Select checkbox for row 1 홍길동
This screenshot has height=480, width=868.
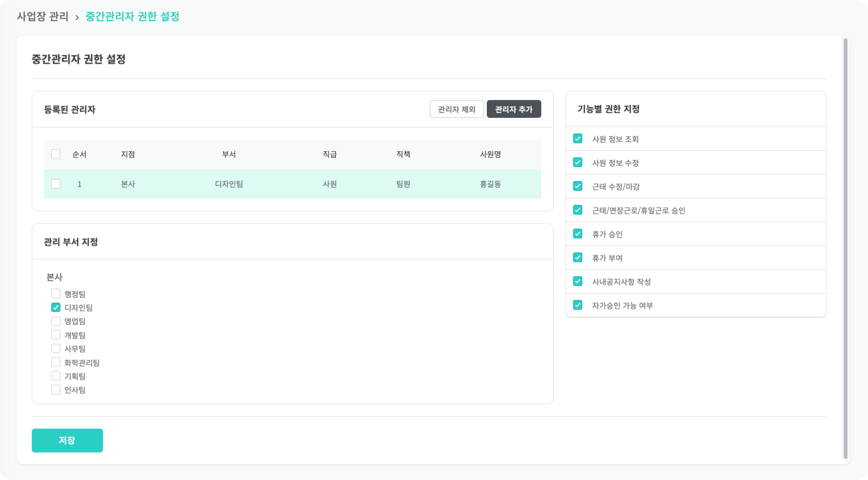pos(56,184)
